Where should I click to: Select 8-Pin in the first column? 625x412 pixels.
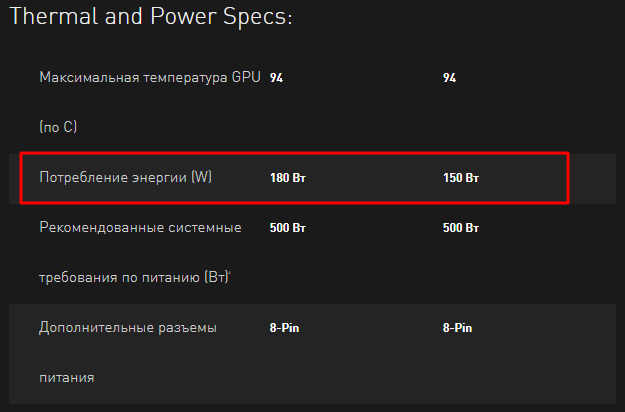(x=285, y=327)
